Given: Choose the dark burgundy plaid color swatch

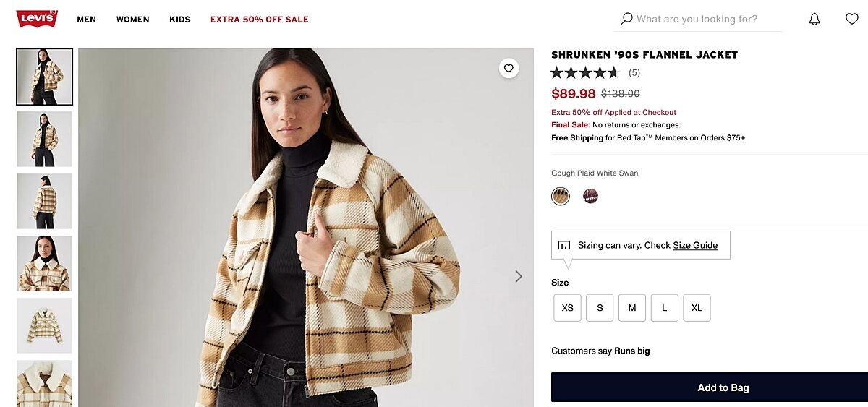Looking at the screenshot, I should tap(591, 196).
